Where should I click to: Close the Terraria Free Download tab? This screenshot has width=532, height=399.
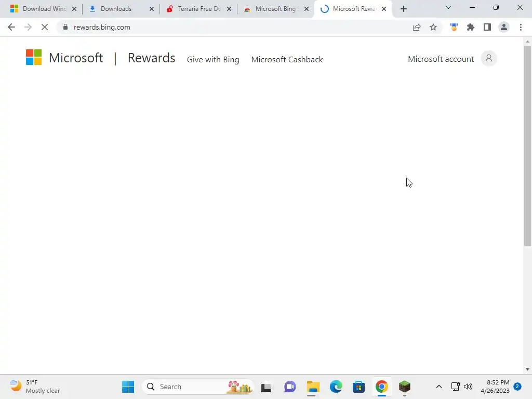(x=229, y=9)
